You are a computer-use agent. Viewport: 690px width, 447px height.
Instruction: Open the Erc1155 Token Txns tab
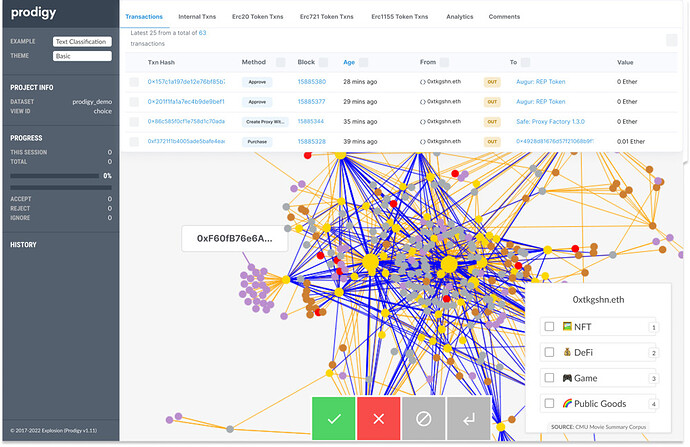pos(400,17)
